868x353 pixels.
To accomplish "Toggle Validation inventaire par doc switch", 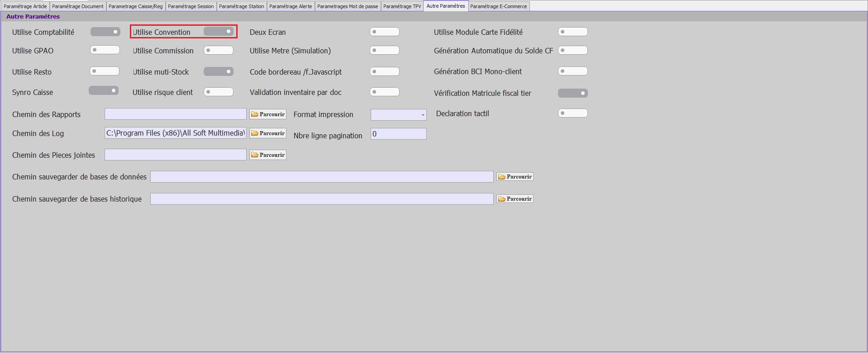I will point(384,92).
